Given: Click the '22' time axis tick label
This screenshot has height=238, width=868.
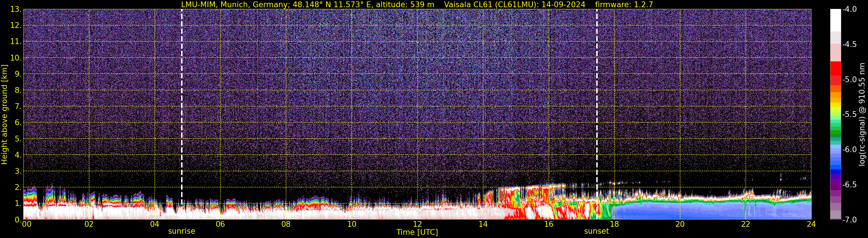Looking at the screenshot, I should tap(746, 224).
